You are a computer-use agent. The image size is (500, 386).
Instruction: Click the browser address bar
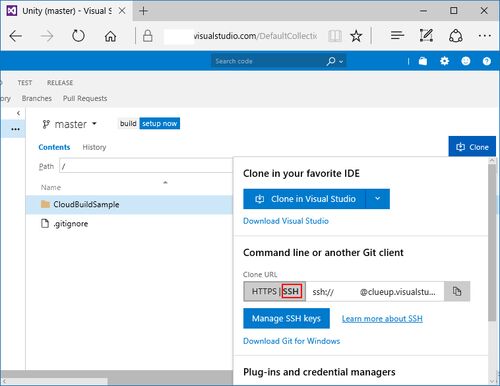240,36
